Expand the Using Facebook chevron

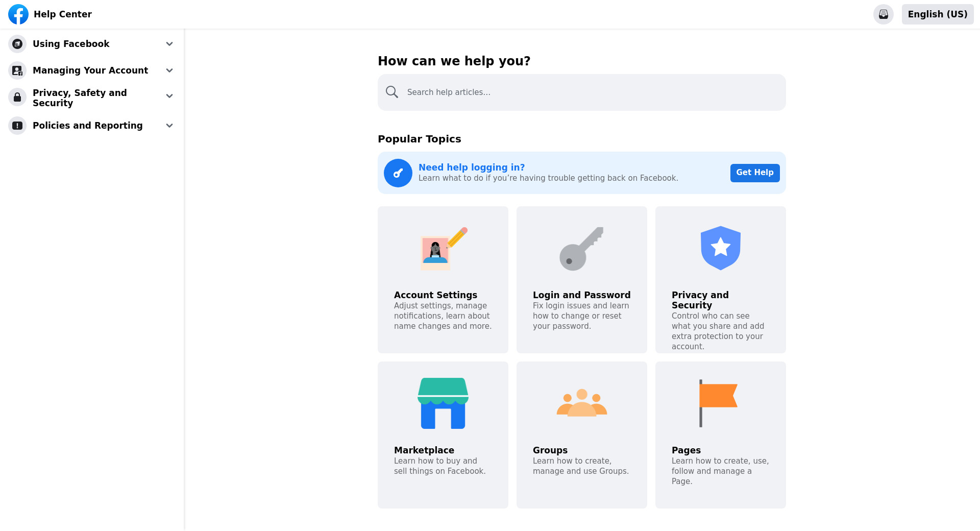point(169,44)
